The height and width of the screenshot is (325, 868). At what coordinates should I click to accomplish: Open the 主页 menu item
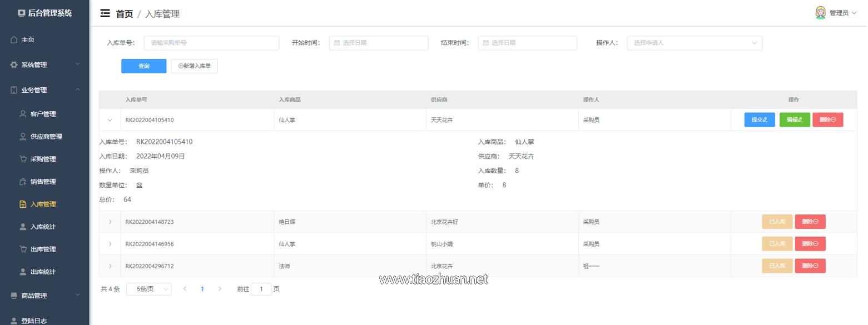(44, 40)
